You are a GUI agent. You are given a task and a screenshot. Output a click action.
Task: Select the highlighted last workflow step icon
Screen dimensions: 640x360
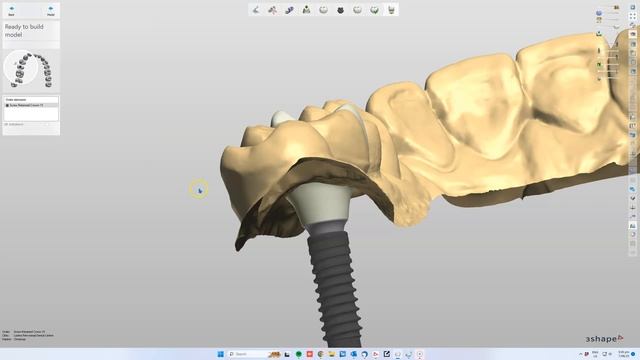click(391, 10)
